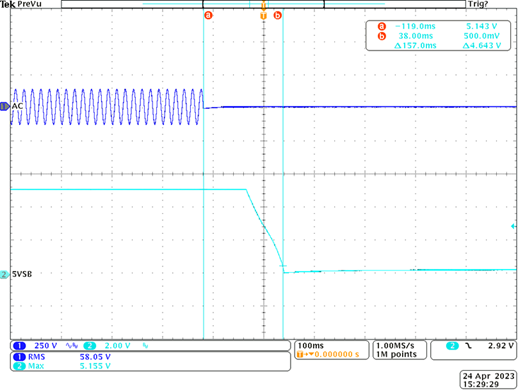Click the waveform record overview bar
This screenshot has width=518, height=390.
(263, 4)
